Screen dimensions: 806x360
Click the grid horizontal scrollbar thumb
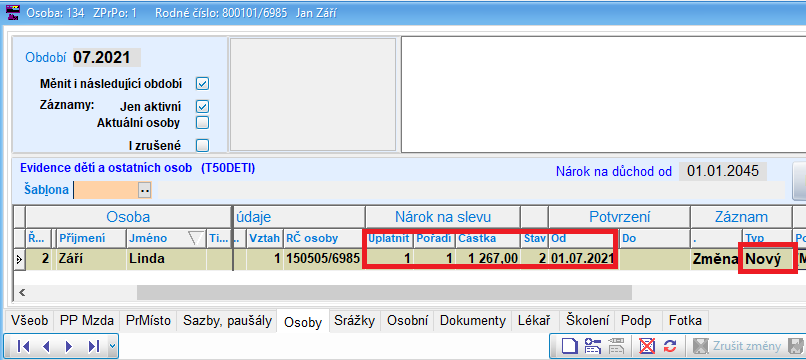pos(384,292)
